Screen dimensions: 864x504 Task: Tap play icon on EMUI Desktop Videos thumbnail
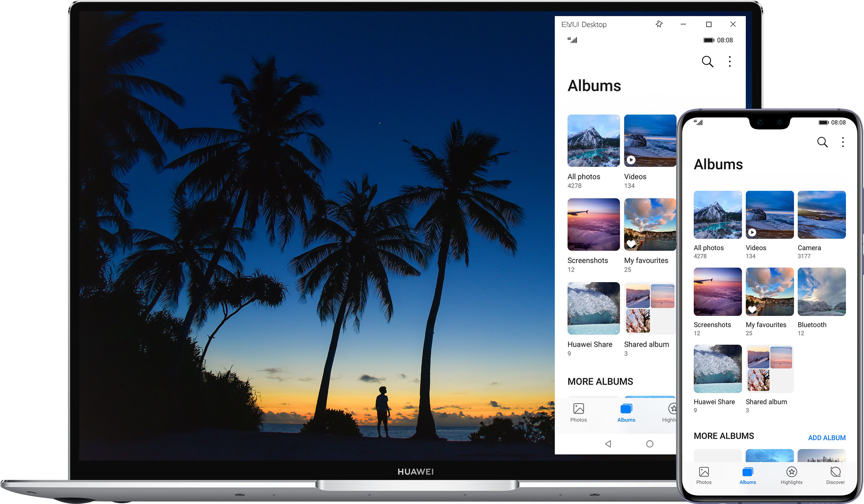point(631,160)
